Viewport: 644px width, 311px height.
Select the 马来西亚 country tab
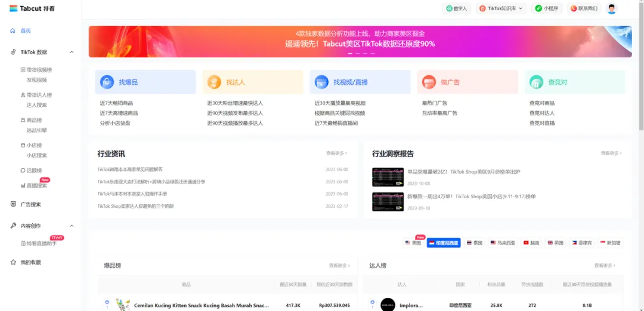coord(503,243)
